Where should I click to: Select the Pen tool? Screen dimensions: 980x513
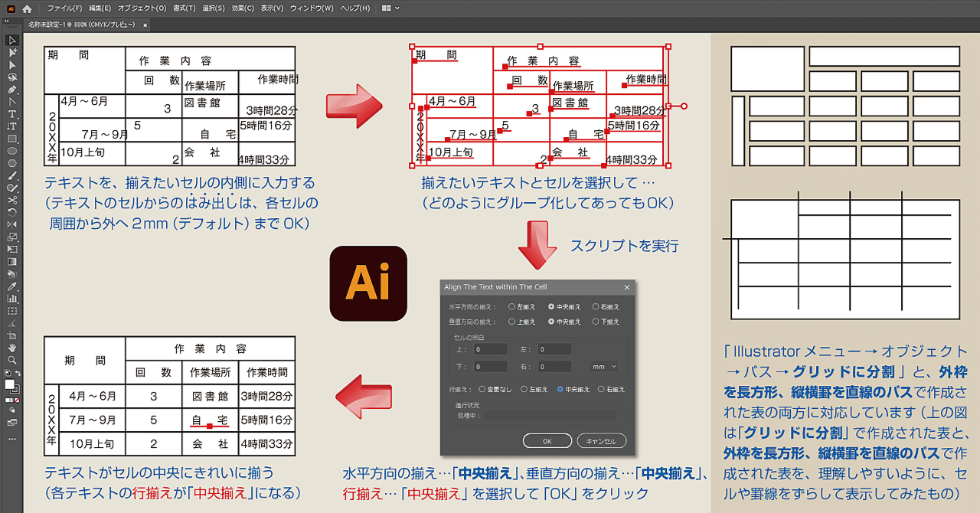coord(11,90)
